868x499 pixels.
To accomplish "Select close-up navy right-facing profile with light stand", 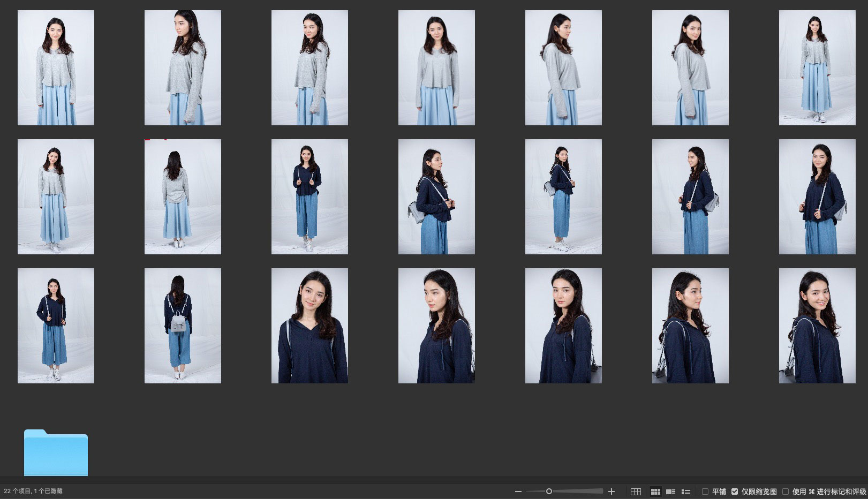I will tap(690, 326).
